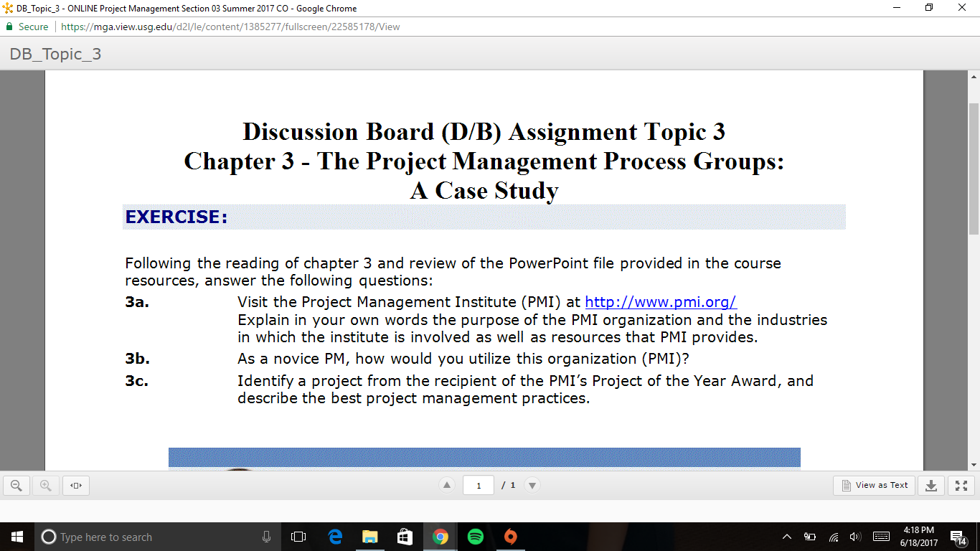Zoom in the document view
Image resolution: width=980 pixels, height=551 pixels.
click(46, 486)
